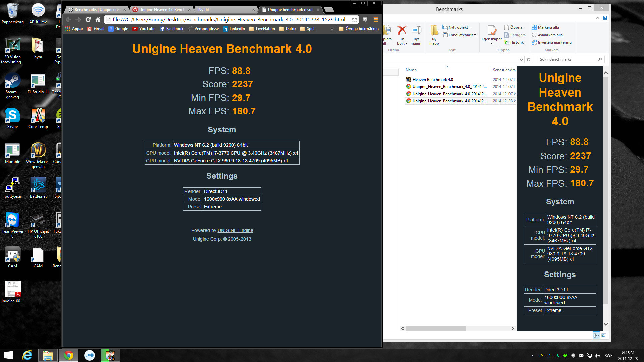644x362 pixels.
Task: Open Steam genväg desktop shortcut
Action: tap(13, 86)
